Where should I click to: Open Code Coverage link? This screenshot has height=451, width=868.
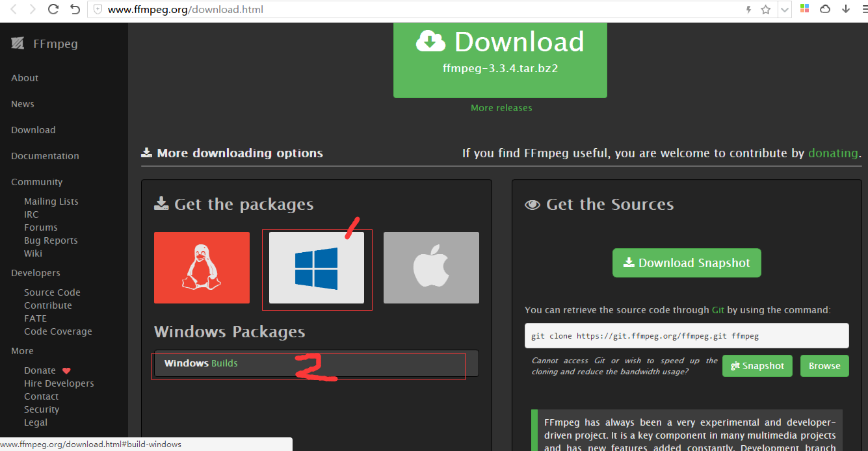pyautogui.click(x=58, y=331)
